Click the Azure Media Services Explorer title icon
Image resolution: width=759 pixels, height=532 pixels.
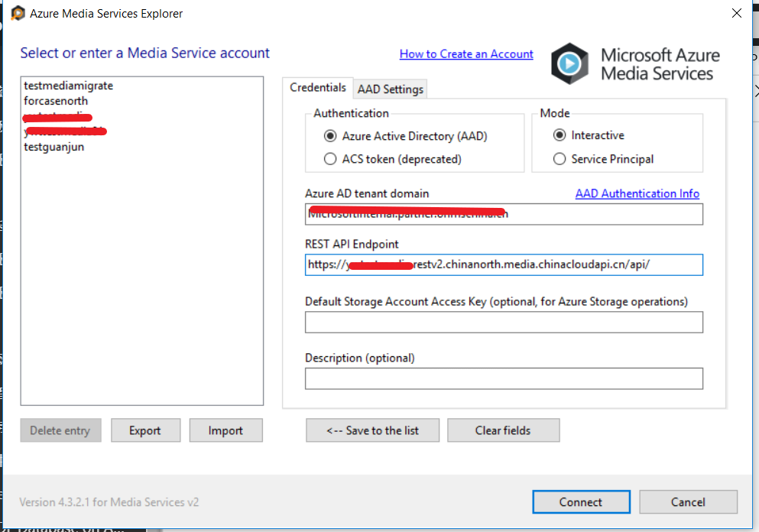[18, 13]
